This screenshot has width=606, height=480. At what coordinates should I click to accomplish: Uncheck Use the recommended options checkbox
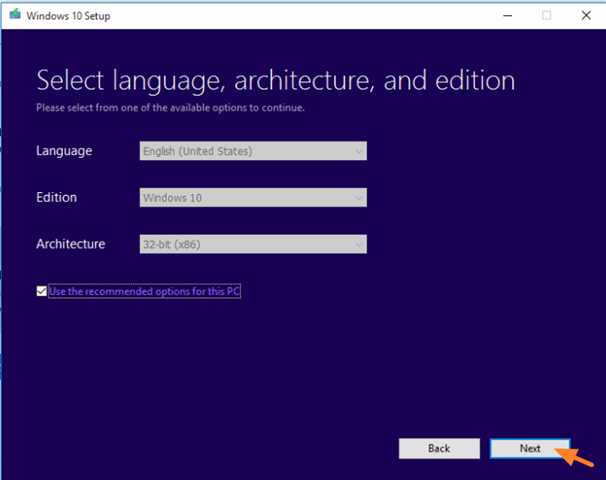tap(41, 291)
